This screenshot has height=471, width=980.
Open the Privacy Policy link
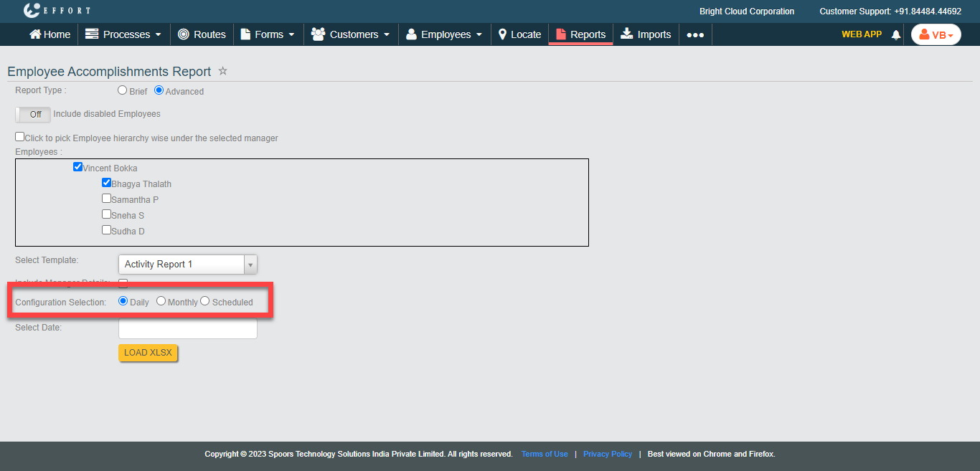pos(608,454)
